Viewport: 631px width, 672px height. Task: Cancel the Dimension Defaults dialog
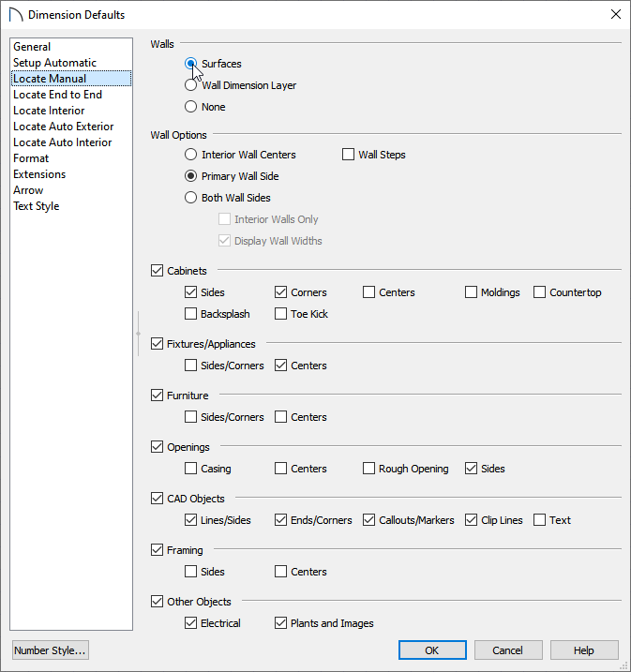[508, 650]
